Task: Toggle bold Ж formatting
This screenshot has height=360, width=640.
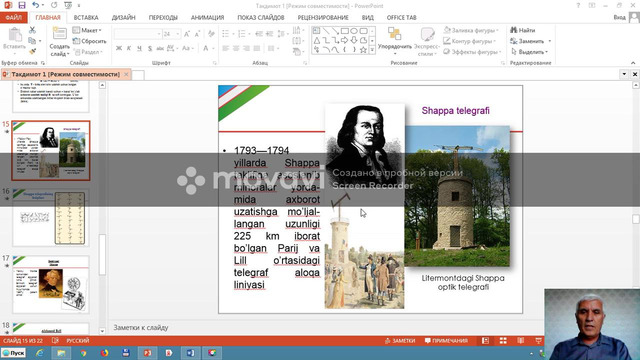Action: pos(119,48)
